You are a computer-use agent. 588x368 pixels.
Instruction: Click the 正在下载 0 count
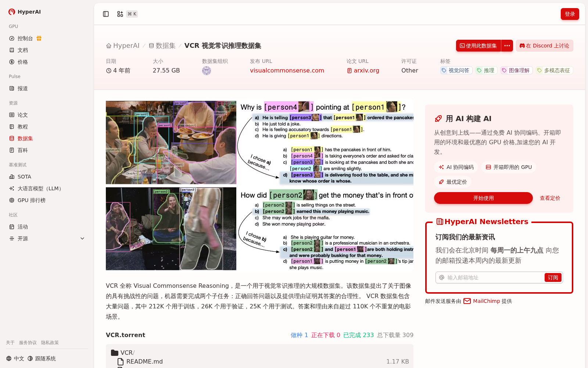[326, 335]
